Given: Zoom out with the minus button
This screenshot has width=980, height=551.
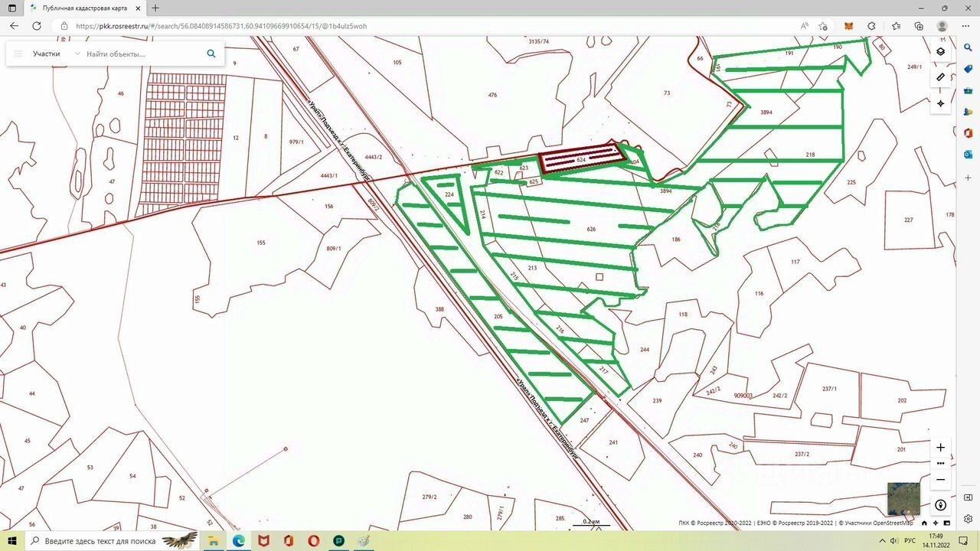Looking at the screenshot, I should coord(941,480).
